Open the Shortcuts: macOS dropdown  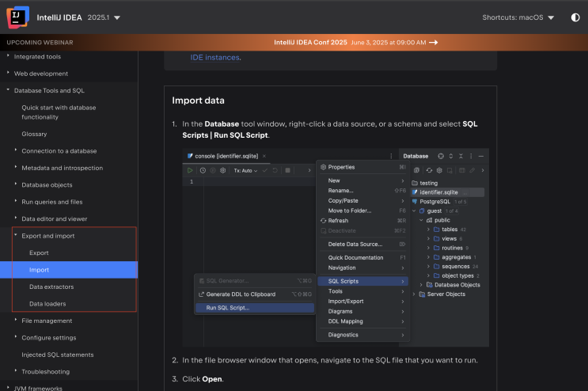click(x=518, y=17)
